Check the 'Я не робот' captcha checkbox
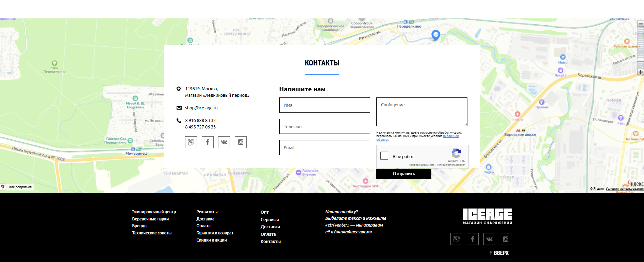This screenshot has width=644, height=262. [x=384, y=156]
